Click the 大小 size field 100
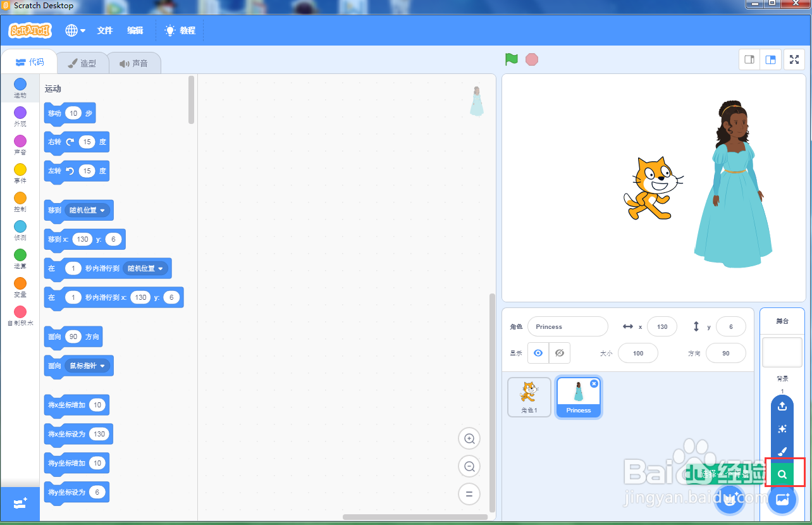 (x=637, y=353)
